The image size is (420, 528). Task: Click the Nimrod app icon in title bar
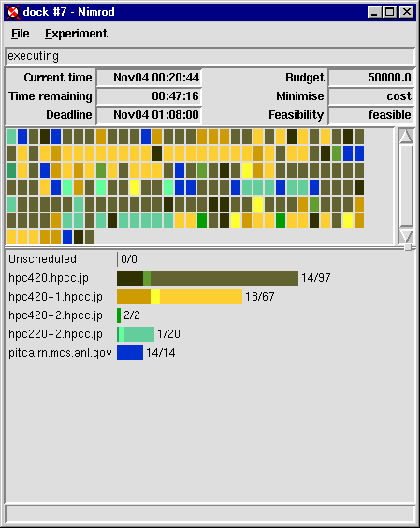tap(13, 12)
